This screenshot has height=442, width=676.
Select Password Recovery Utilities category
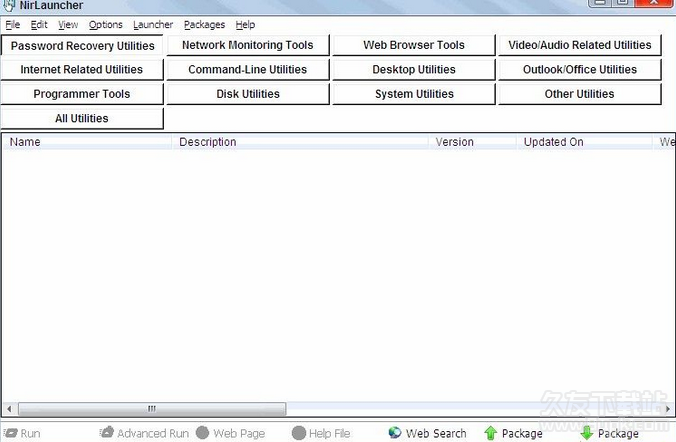[x=82, y=46]
